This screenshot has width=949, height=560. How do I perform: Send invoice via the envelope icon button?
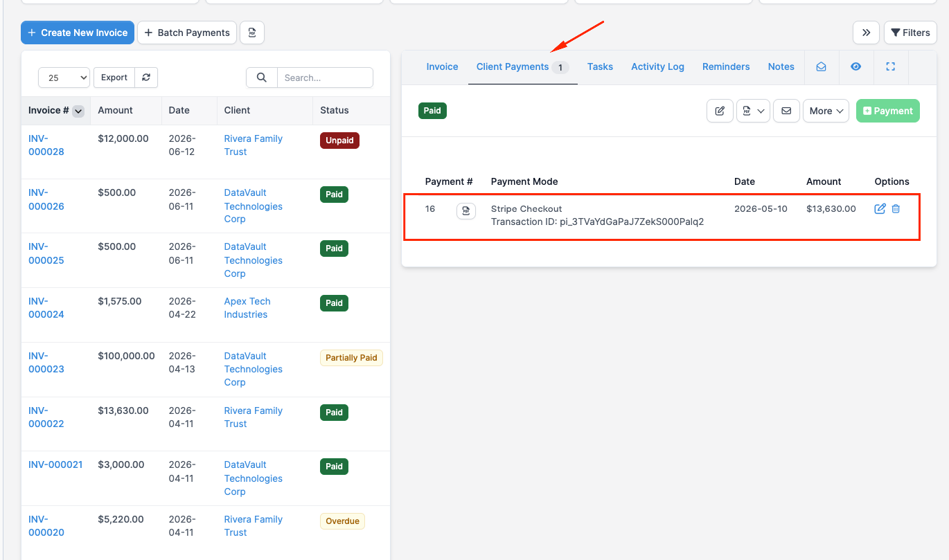coord(786,111)
